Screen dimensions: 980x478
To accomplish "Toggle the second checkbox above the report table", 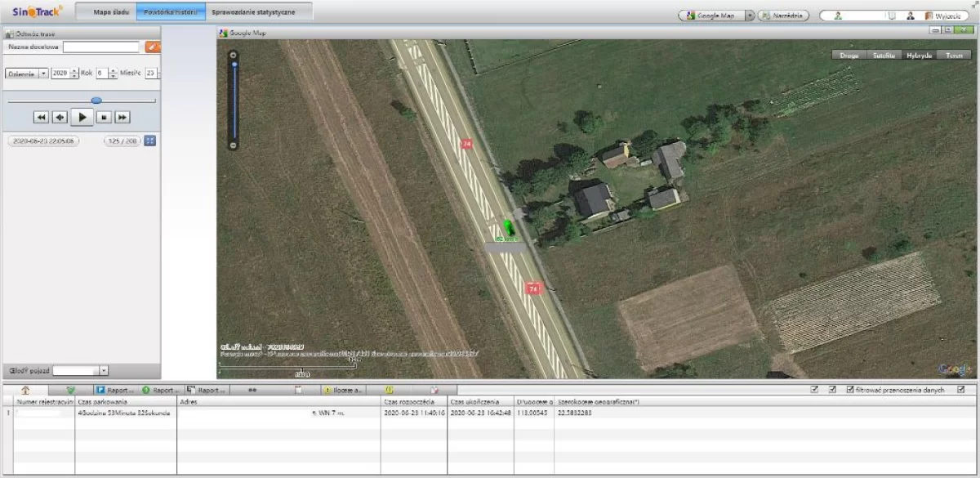I will [x=832, y=390].
